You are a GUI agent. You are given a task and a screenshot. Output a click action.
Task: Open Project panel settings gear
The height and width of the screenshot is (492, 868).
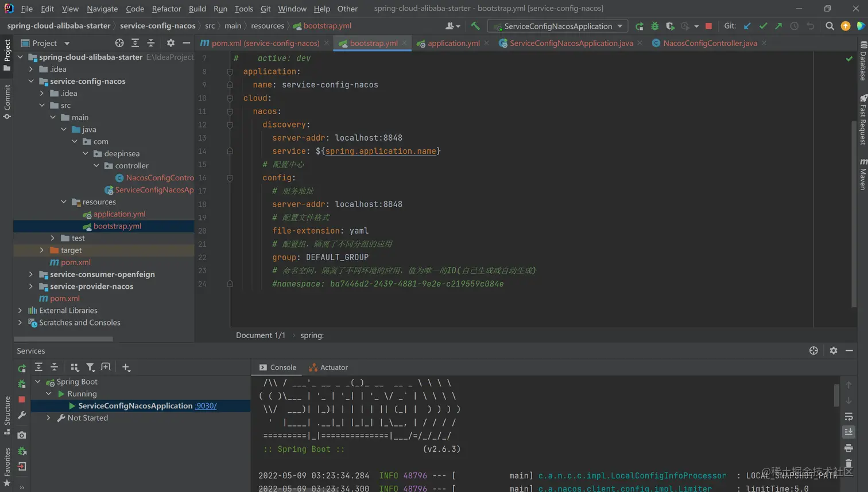pyautogui.click(x=170, y=43)
